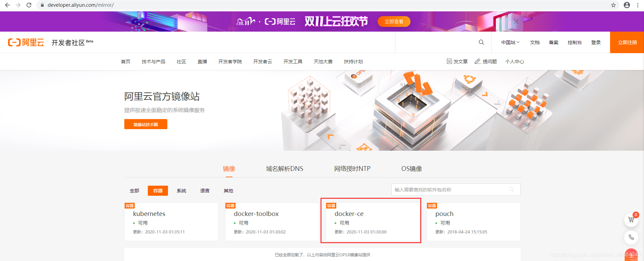This screenshot has height=261, width=644.
Task: Click the orange 立即注册 button
Action: (x=627, y=42)
